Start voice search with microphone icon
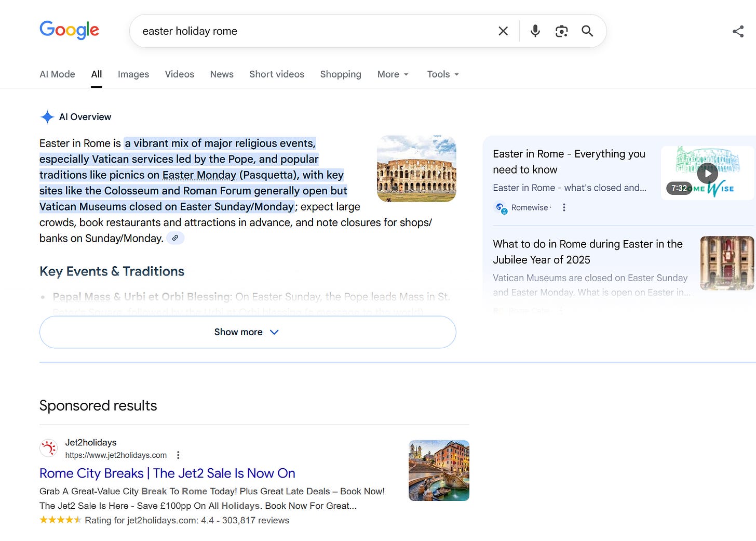This screenshot has height=541, width=756. (535, 31)
